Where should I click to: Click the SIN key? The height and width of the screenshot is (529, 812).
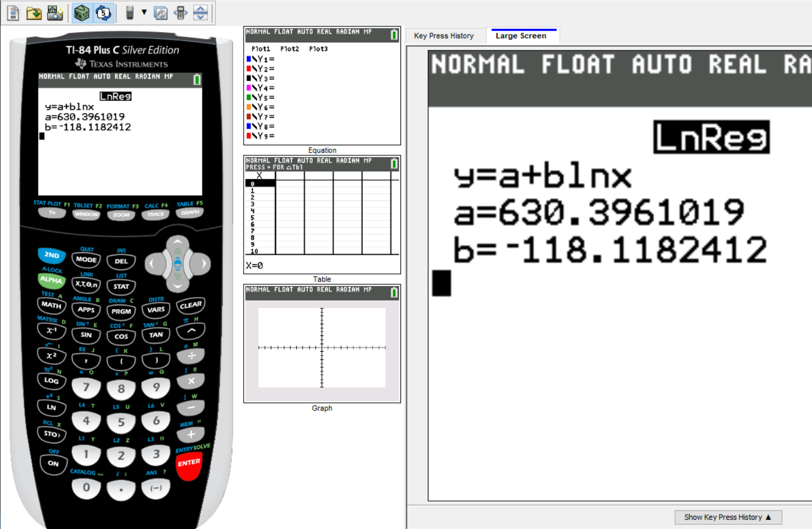coord(86,335)
